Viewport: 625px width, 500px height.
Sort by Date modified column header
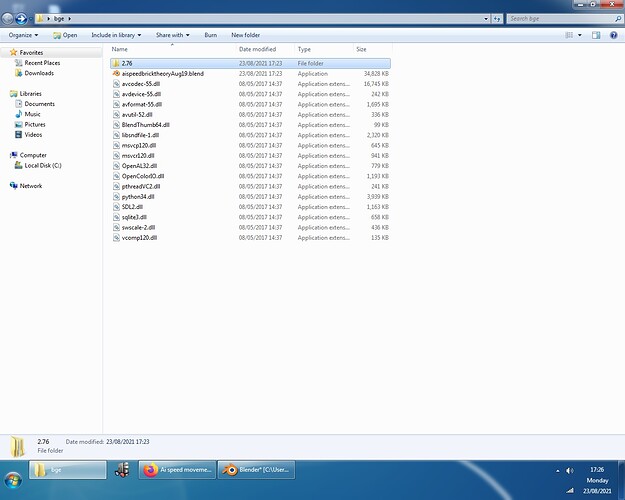click(265, 49)
